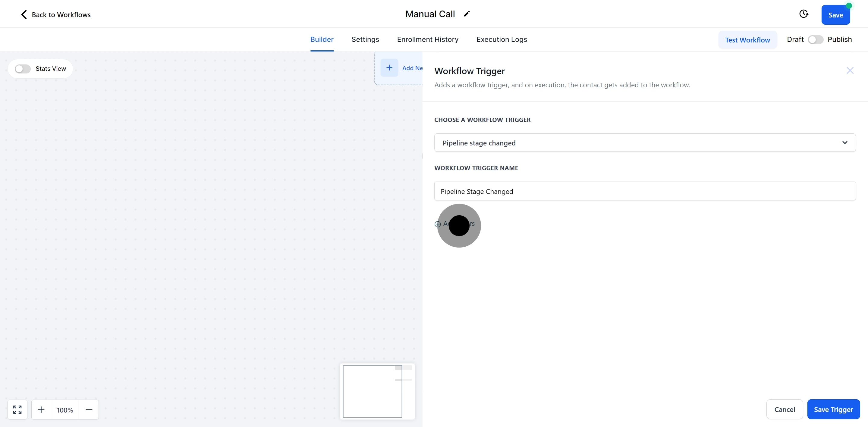This screenshot has height=427, width=868.
Task: Open the Enrollment History tab
Action: coord(427,39)
